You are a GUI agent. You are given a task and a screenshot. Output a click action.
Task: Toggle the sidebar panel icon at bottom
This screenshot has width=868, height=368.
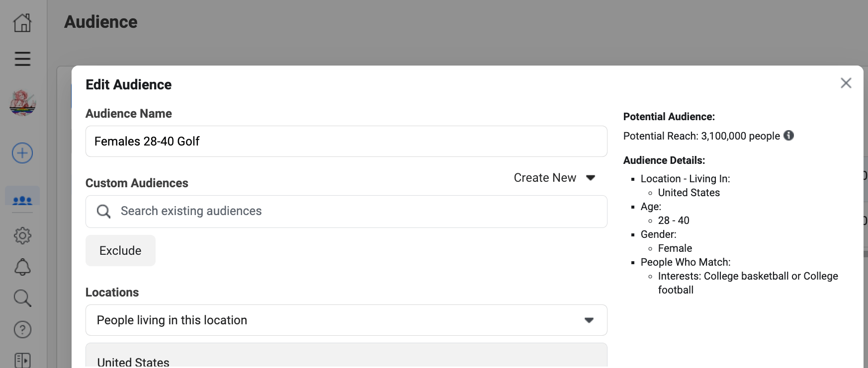pyautogui.click(x=22, y=360)
